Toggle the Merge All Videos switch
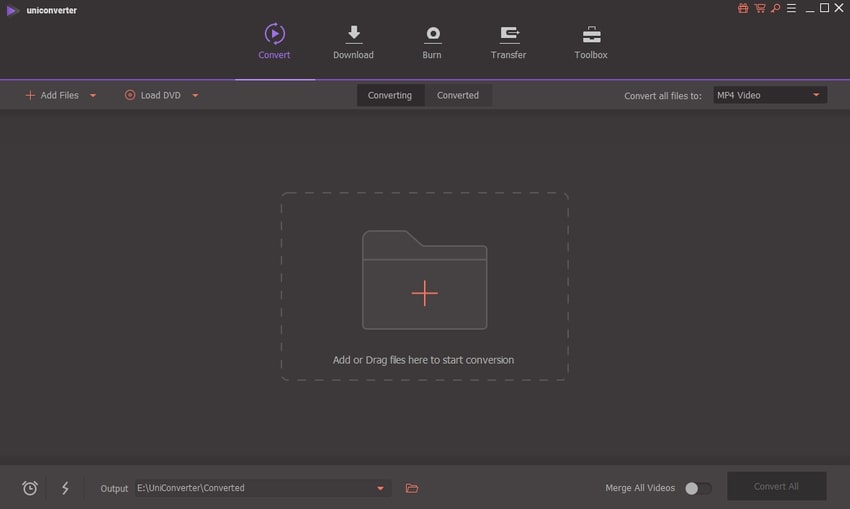The width and height of the screenshot is (850, 509). 698,488
